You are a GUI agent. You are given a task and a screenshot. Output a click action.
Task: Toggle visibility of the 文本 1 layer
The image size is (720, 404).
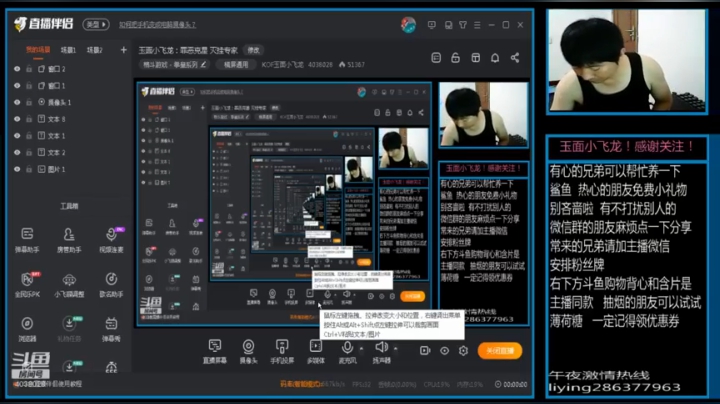tap(17, 135)
